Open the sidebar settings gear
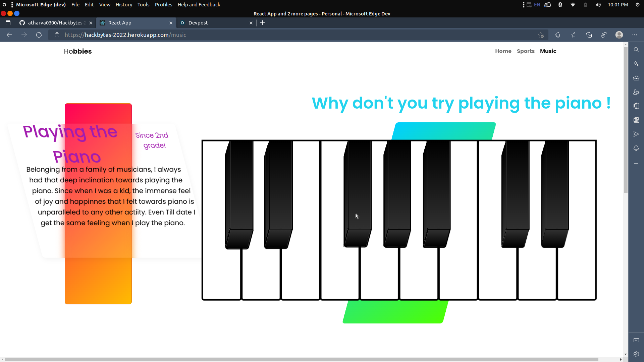Viewport: 644px width, 362px height. pos(636,354)
